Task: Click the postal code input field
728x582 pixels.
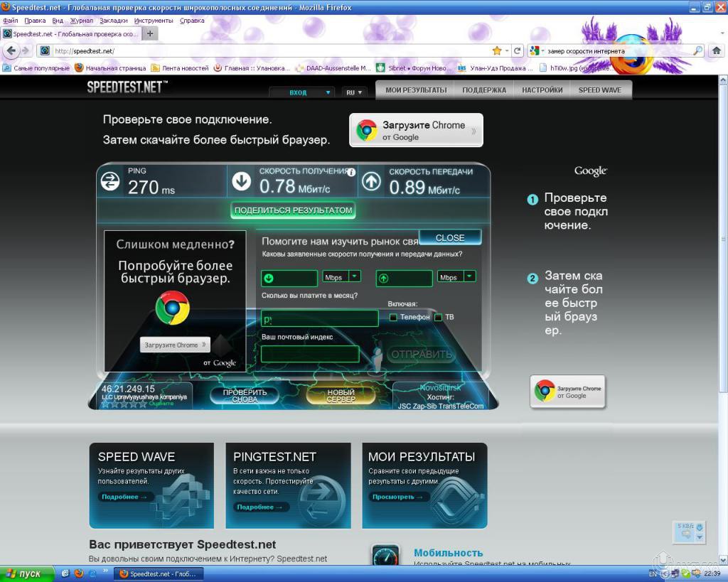Action: pyautogui.click(x=309, y=354)
